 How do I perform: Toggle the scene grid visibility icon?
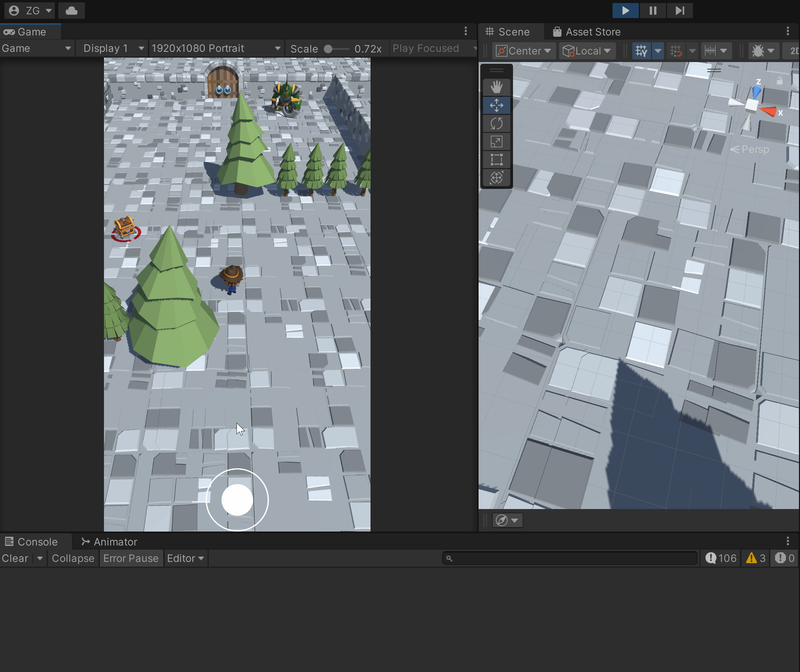[641, 51]
